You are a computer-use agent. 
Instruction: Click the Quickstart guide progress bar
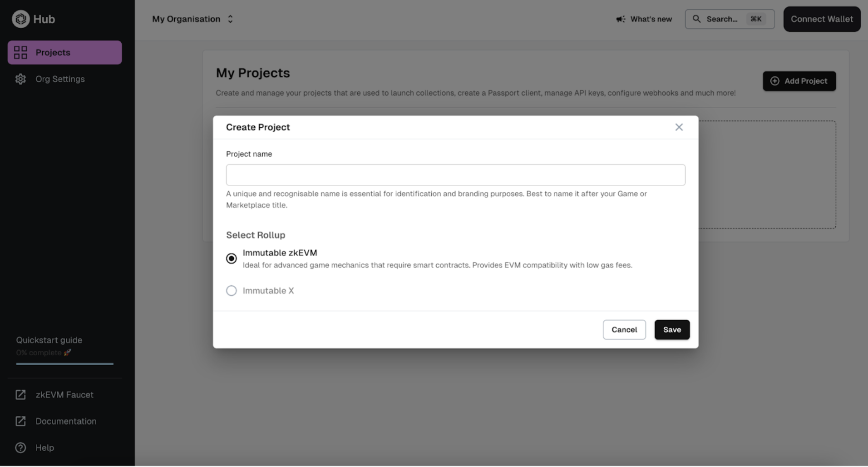[65, 364]
